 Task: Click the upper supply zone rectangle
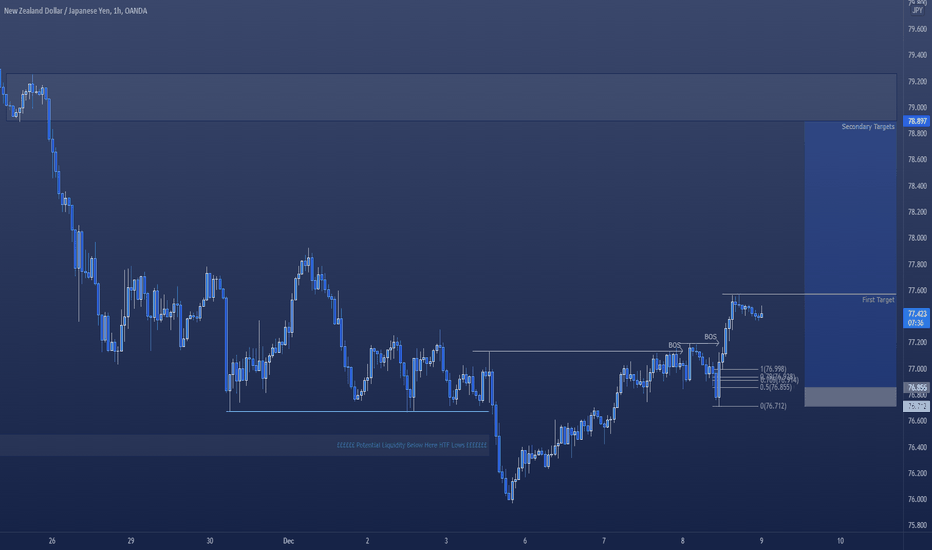tap(452, 98)
